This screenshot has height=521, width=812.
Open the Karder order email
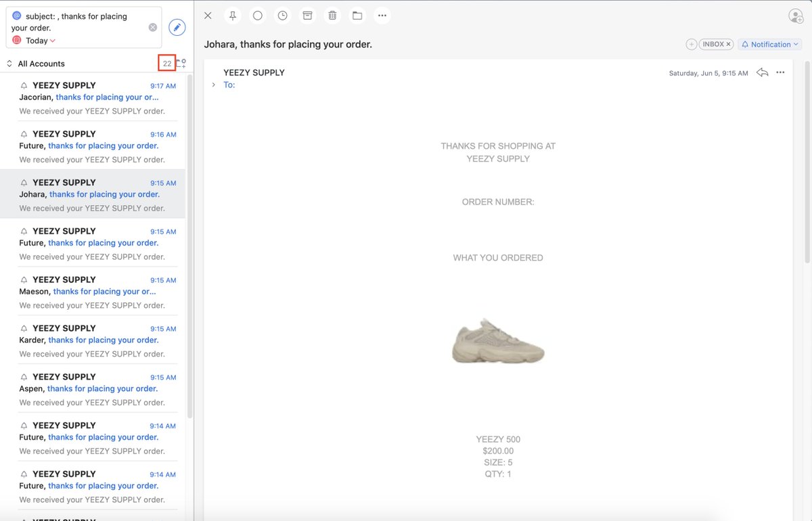93,340
